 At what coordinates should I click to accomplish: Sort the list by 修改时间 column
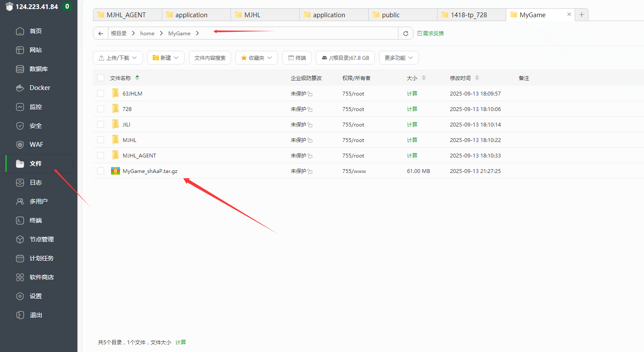465,78
